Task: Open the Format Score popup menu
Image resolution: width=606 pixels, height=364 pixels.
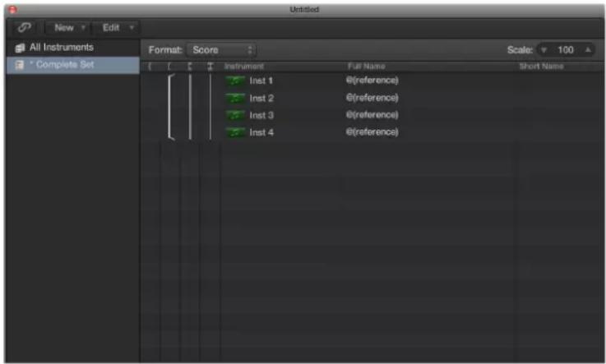Action: pos(221,50)
